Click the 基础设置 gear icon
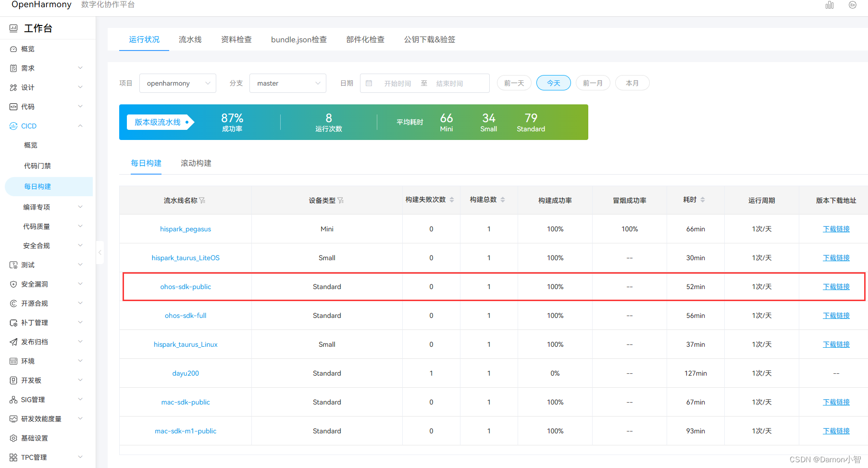 coord(13,438)
